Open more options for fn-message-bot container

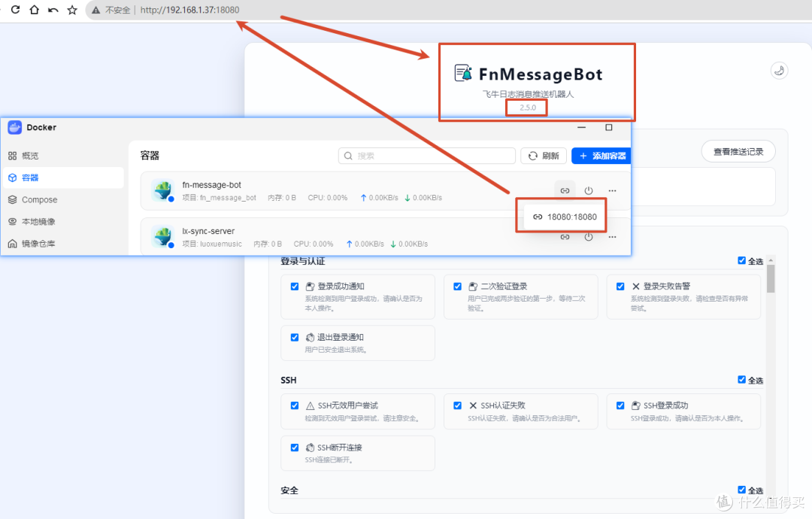tap(612, 190)
